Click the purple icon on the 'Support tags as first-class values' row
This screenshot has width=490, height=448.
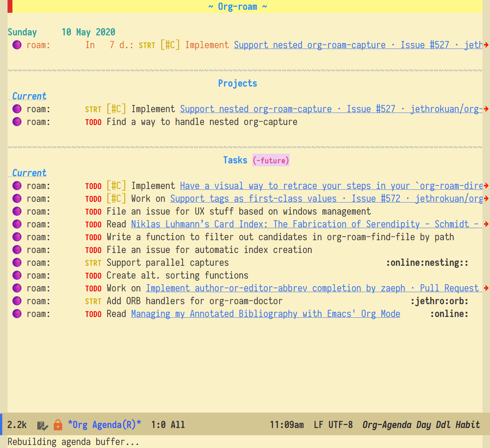(x=17, y=199)
